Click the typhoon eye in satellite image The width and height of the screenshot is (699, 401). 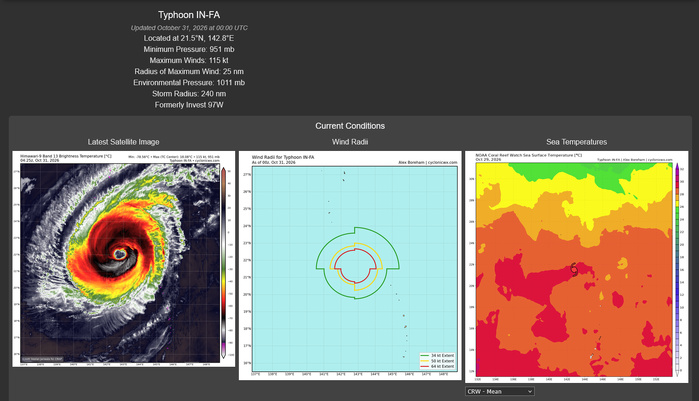(x=119, y=254)
